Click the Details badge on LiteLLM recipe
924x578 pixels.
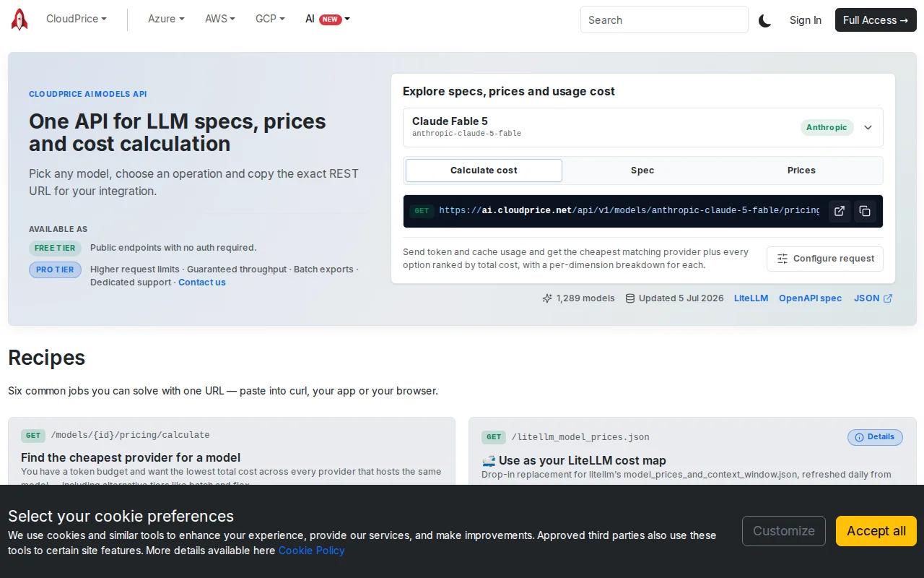875,437
